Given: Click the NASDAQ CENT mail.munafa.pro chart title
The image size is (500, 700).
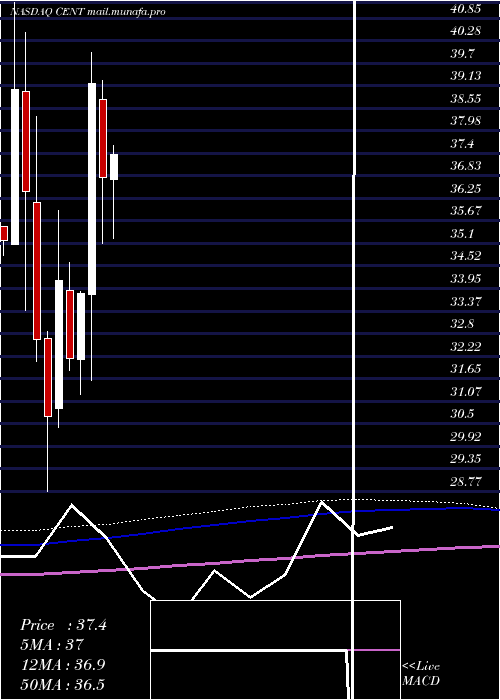Looking at the screenshot, I should click(88, 12).
